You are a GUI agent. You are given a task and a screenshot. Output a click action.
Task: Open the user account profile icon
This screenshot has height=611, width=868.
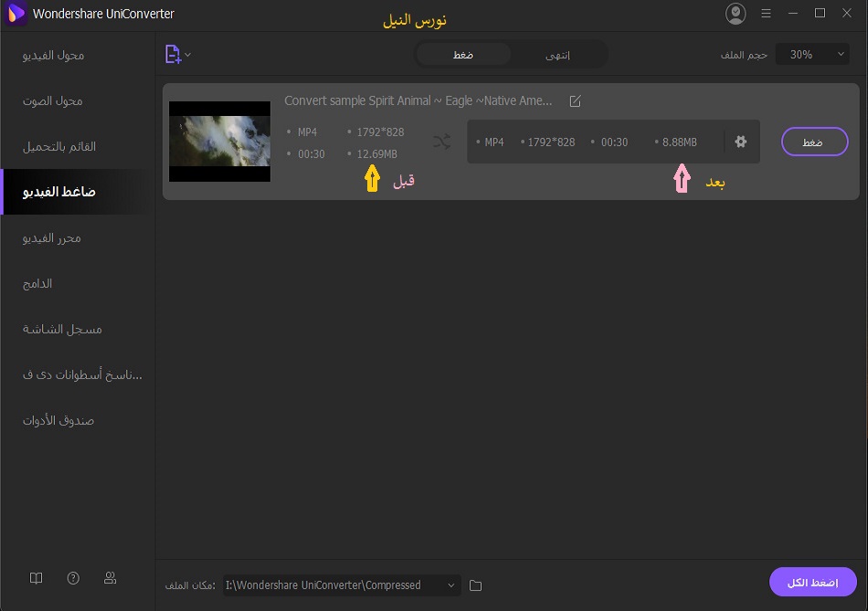(x=735, y=14)
